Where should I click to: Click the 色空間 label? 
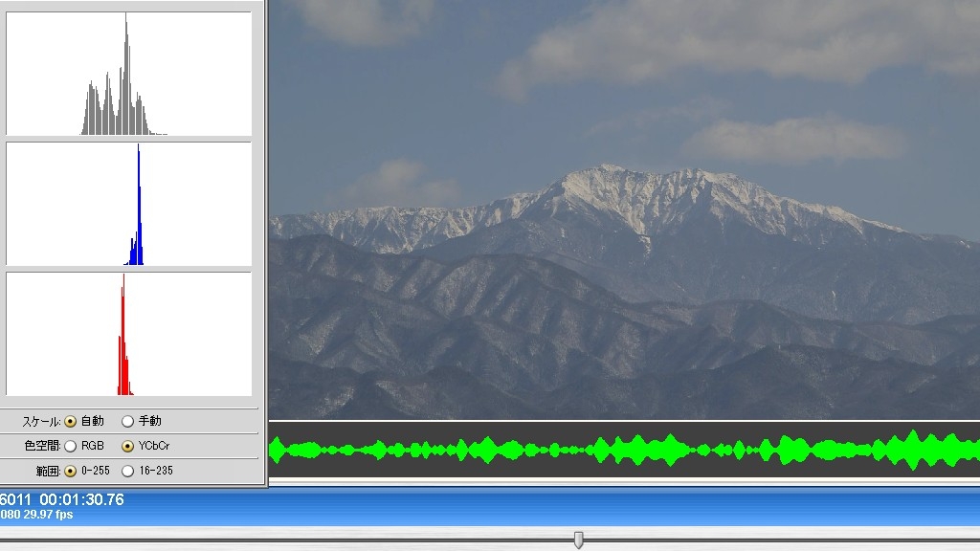point(41,446)
